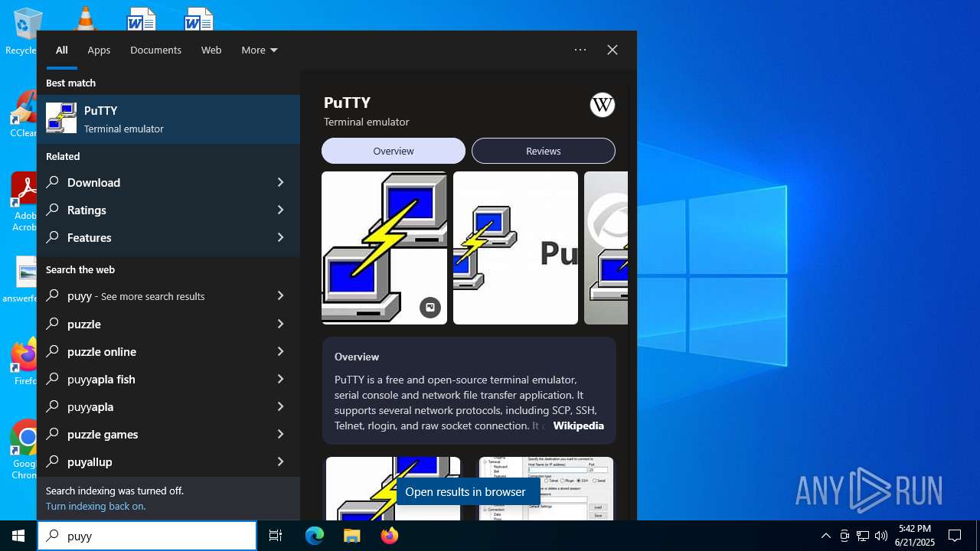980x551 pixels.
Task: Click the search icon beside puzzle online
Action: point(53,351)
